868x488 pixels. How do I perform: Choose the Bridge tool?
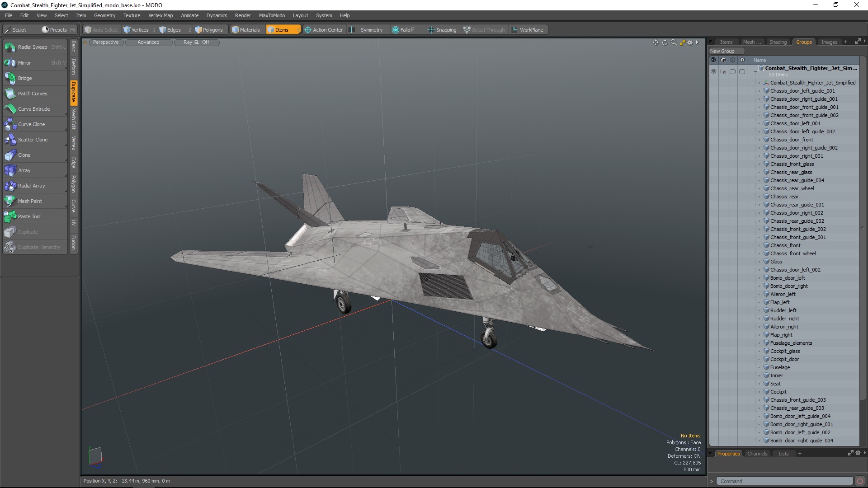coord(25,78)
